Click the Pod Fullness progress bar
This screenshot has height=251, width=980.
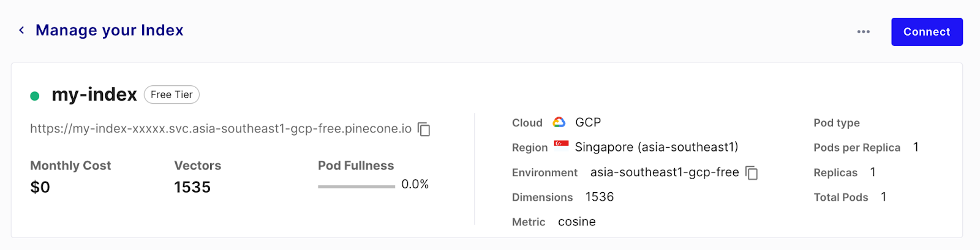pos(356,186)
